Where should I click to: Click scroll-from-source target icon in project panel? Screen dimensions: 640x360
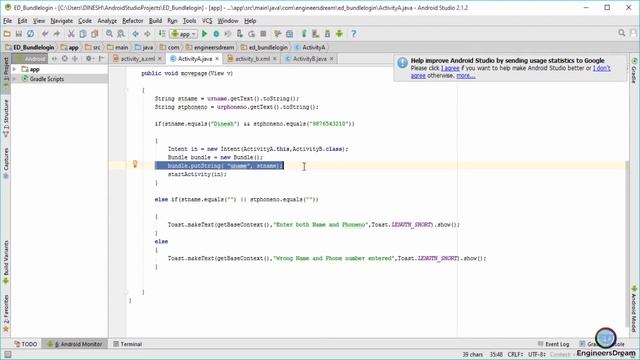click(64, 59)
